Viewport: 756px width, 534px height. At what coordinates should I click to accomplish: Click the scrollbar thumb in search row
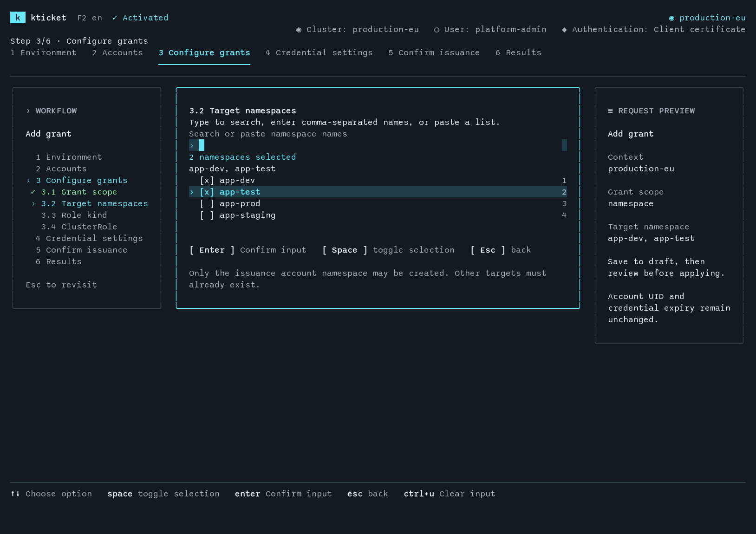click(564, 145)
